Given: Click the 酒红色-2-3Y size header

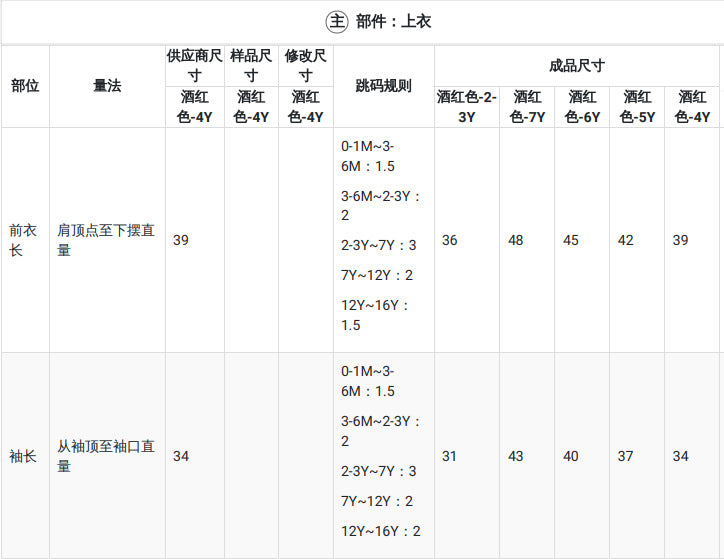Looking at the screenshot, I should [x=466, y=107].
